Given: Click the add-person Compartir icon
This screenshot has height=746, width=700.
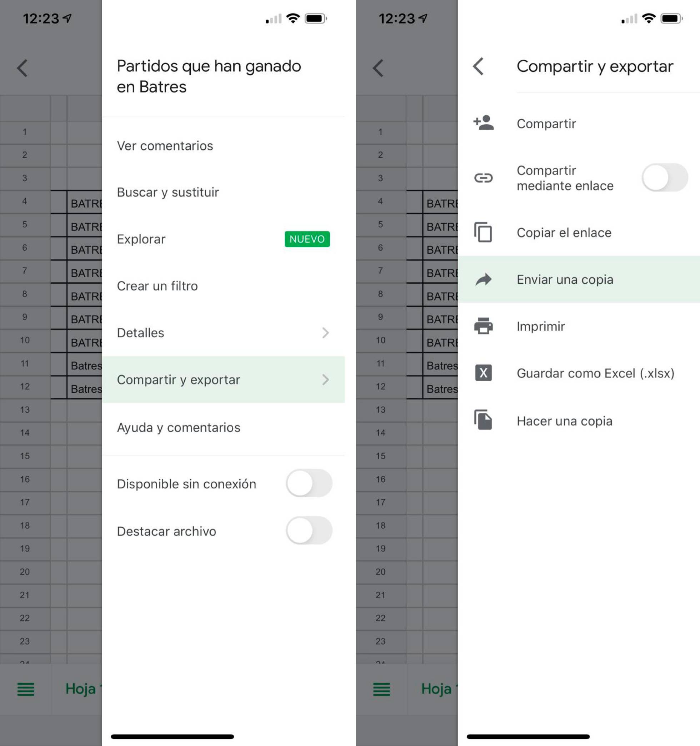Looking at the screenshot, I should pyautogui.click(x=483, y=123).
